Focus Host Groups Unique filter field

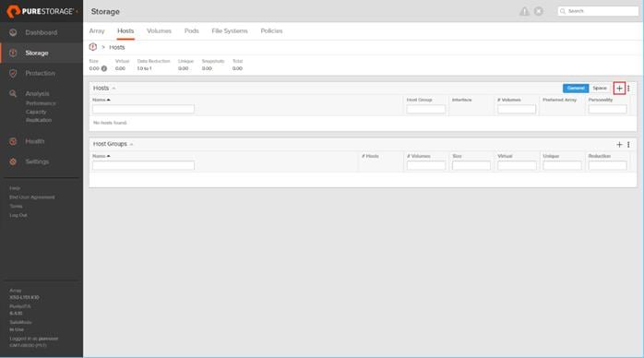click(562, 165)
